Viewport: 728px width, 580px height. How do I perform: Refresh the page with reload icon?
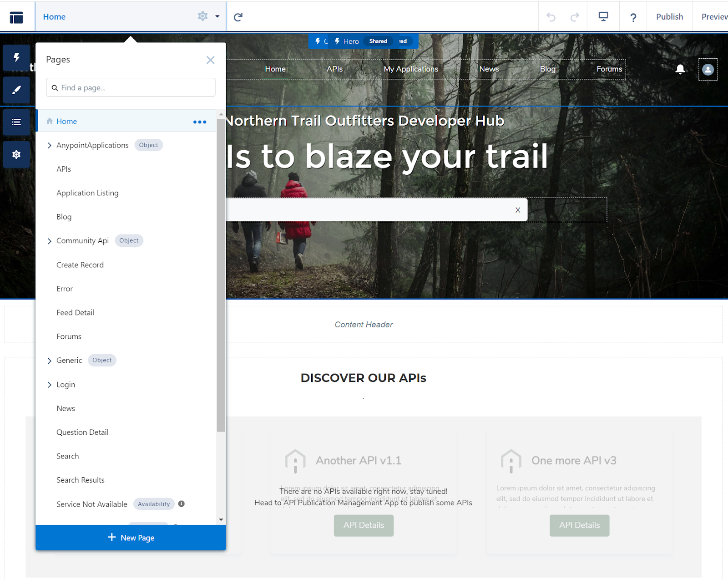tap(238, 17)
